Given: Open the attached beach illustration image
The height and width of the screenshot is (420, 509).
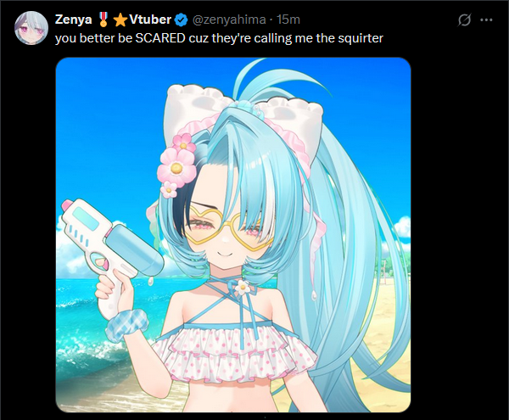Looking at the screenshot, I should (x=233, y=235).
